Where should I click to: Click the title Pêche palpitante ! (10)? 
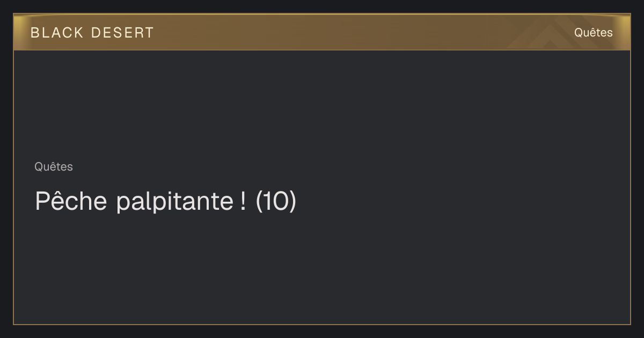[165, 202]
